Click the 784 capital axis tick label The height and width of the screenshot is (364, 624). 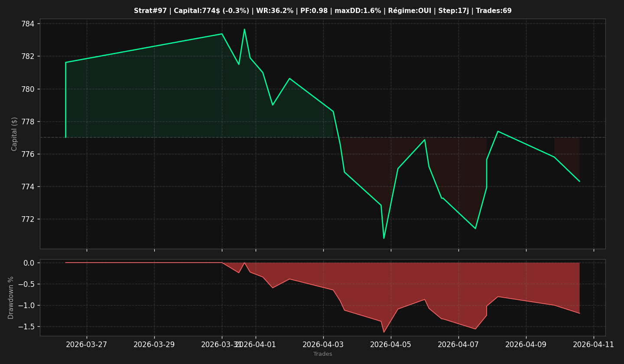click(29, 23)
